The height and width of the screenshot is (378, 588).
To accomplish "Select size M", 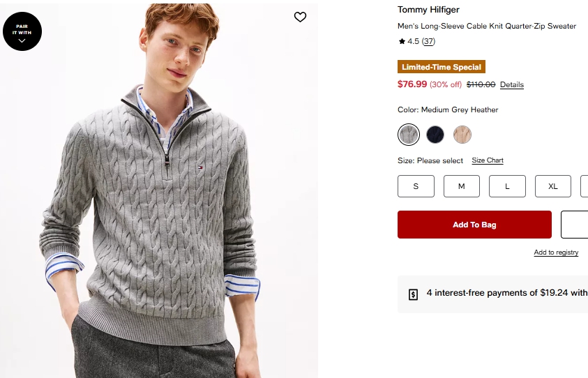I will coord(461,186).
